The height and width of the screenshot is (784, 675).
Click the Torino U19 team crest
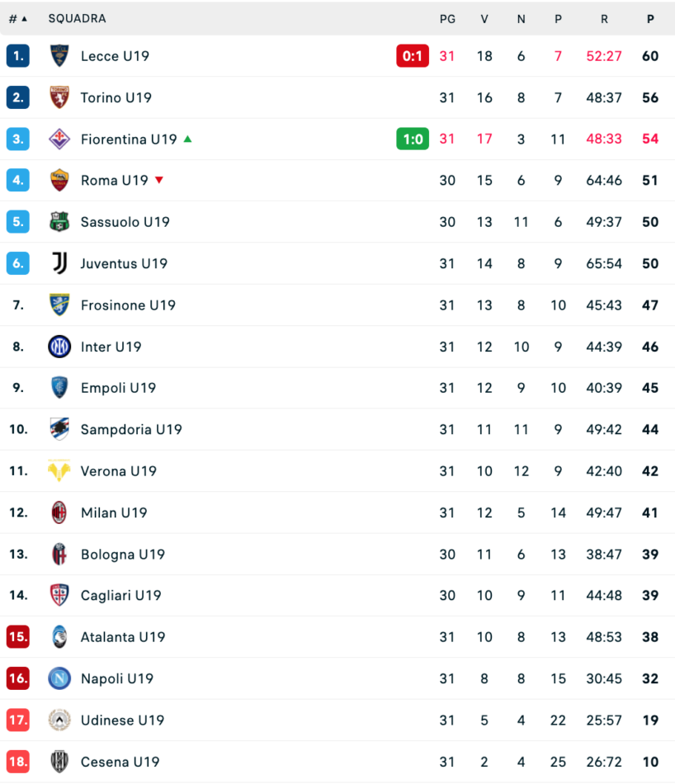[59, 97]
